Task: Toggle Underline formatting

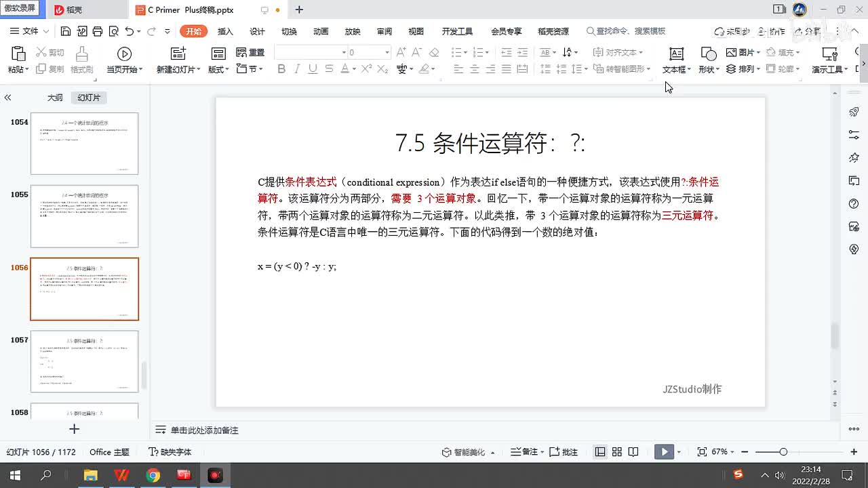Action: pos(313,68)
